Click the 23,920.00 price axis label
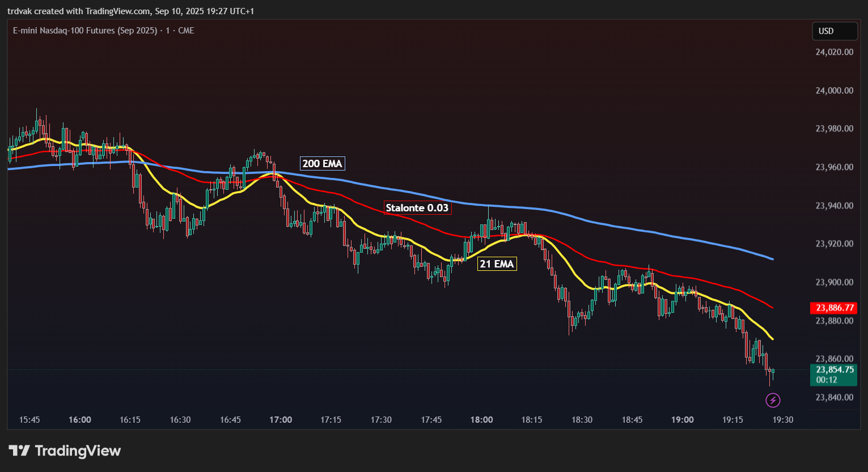The height and width of the screenshot is (472, 868). tap(834, 244)
